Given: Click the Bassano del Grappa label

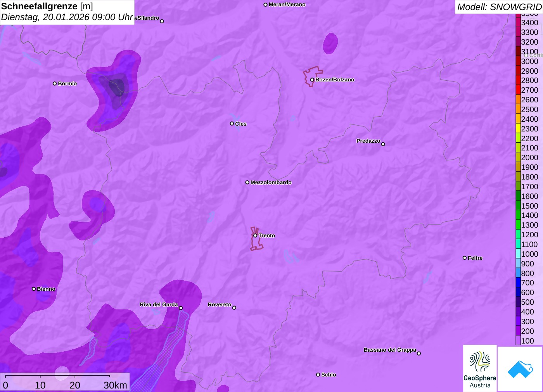Looking at the screenshot, I should pos(390,350).
